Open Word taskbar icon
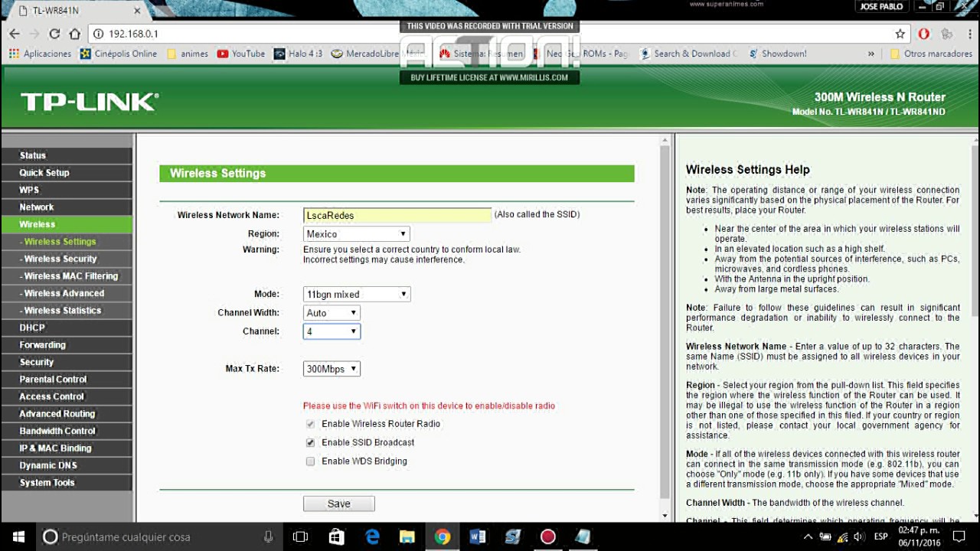The height and width of the screenshot is (551, 980). (478, 536)
